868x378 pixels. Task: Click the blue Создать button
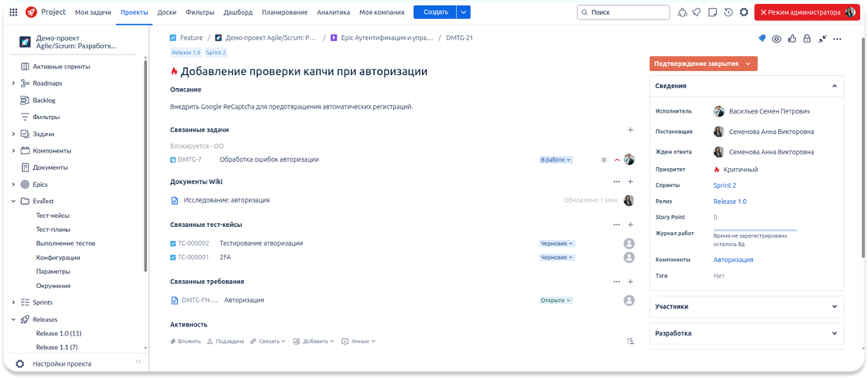click(435, 11)
